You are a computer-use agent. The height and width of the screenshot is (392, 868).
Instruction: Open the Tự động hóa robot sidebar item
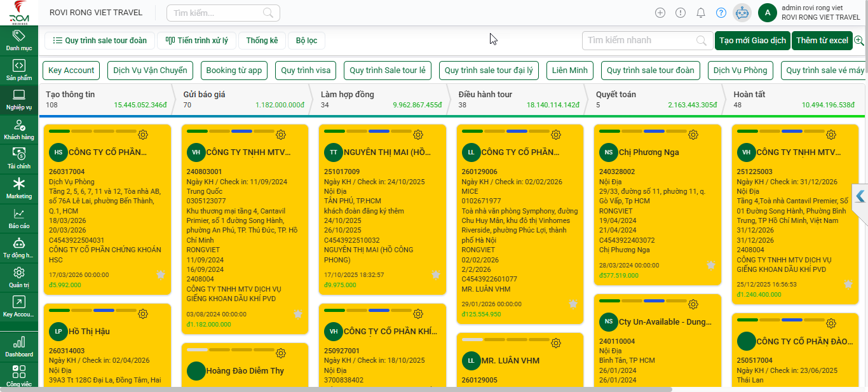(18, 248)
